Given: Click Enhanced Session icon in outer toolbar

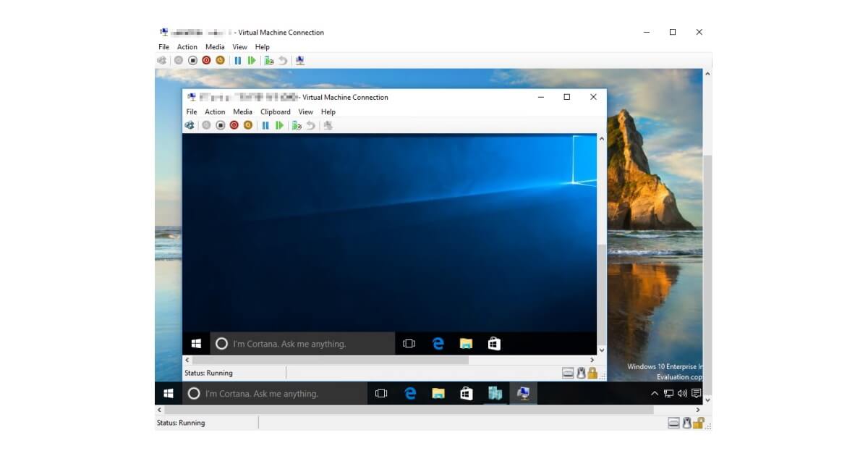Looking at the screenshot, I should [x=300, y=61].
